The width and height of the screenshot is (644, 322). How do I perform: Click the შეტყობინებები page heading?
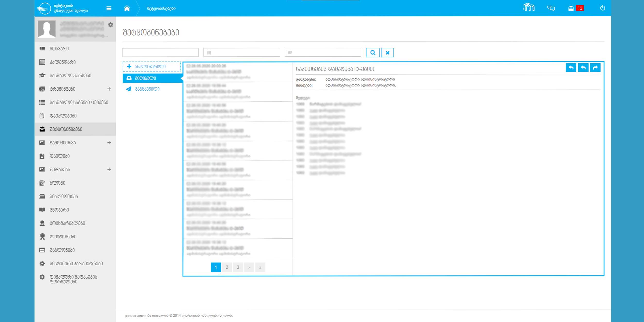[x=151, y=32]
